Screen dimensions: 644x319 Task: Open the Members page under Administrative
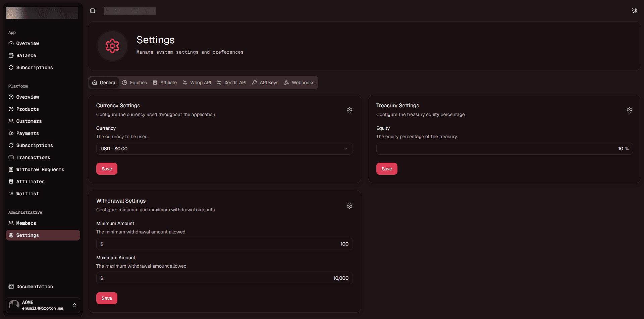(26, 223)
